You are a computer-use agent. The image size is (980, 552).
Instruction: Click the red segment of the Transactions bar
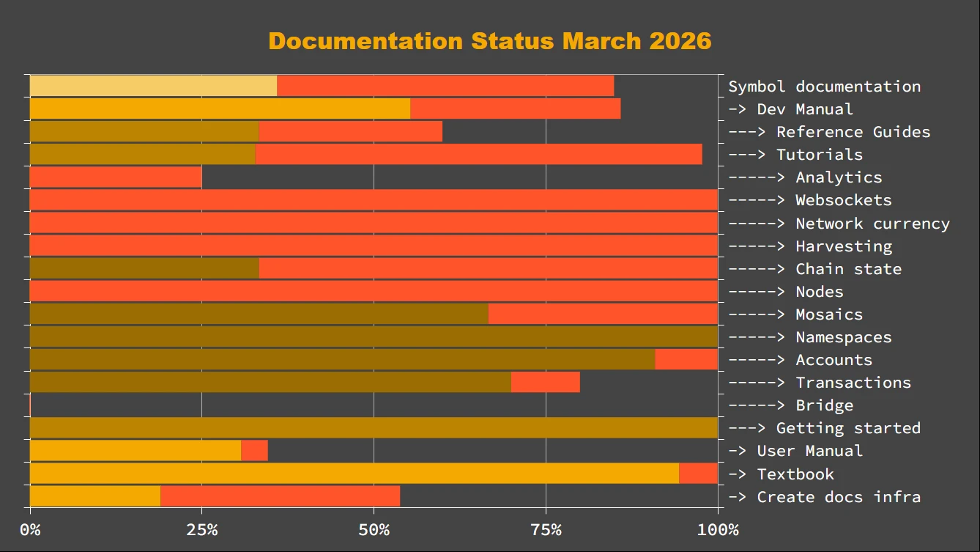tap(545, 382)
